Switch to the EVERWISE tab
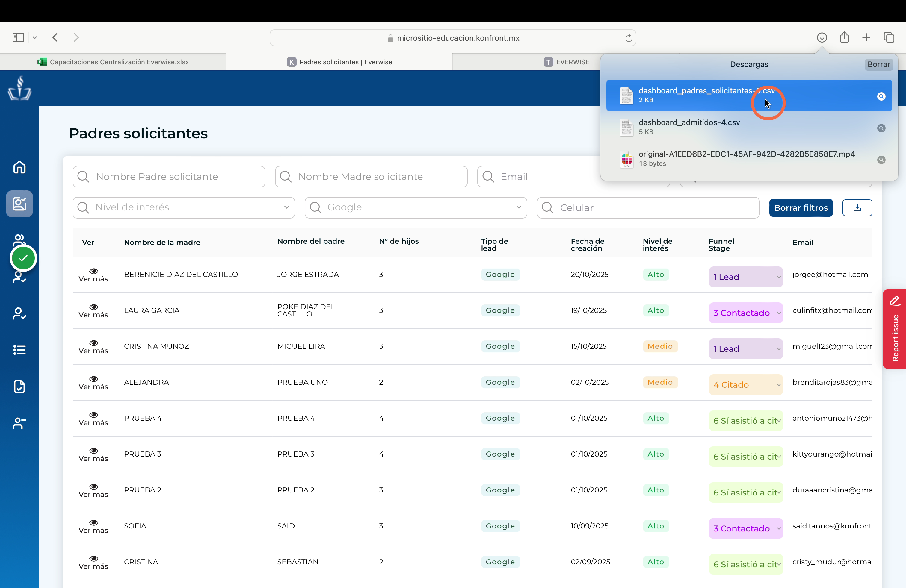The width and height of the screenshot is (906, 588). (566, 62)
